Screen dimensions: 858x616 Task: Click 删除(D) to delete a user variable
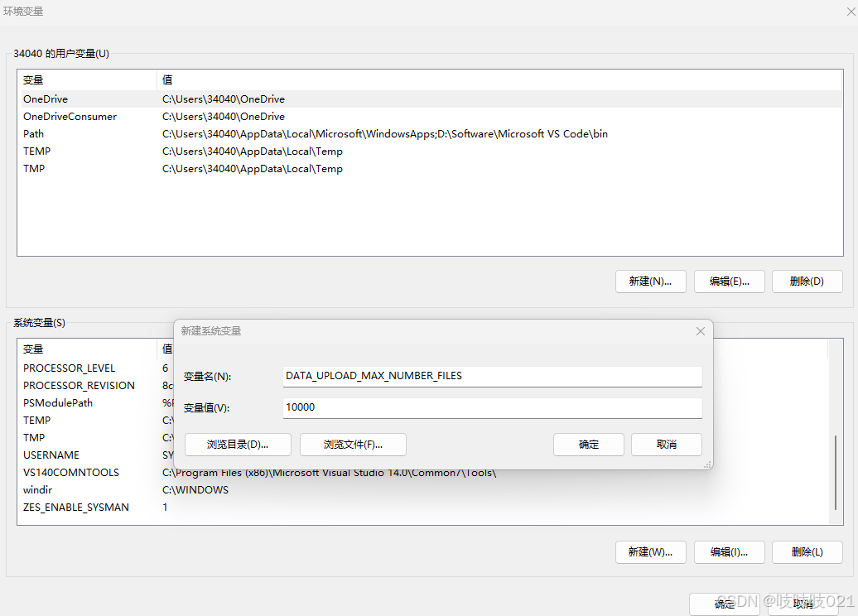[807, 282]
